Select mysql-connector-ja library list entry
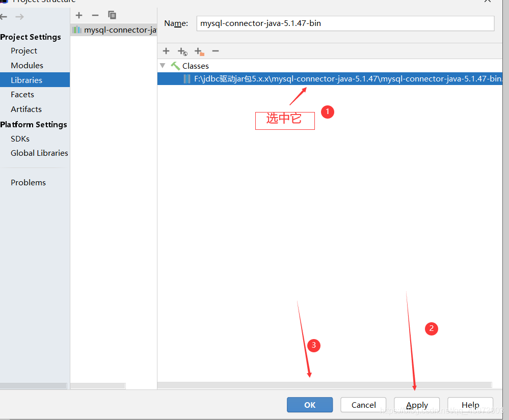 click(114, 30)
